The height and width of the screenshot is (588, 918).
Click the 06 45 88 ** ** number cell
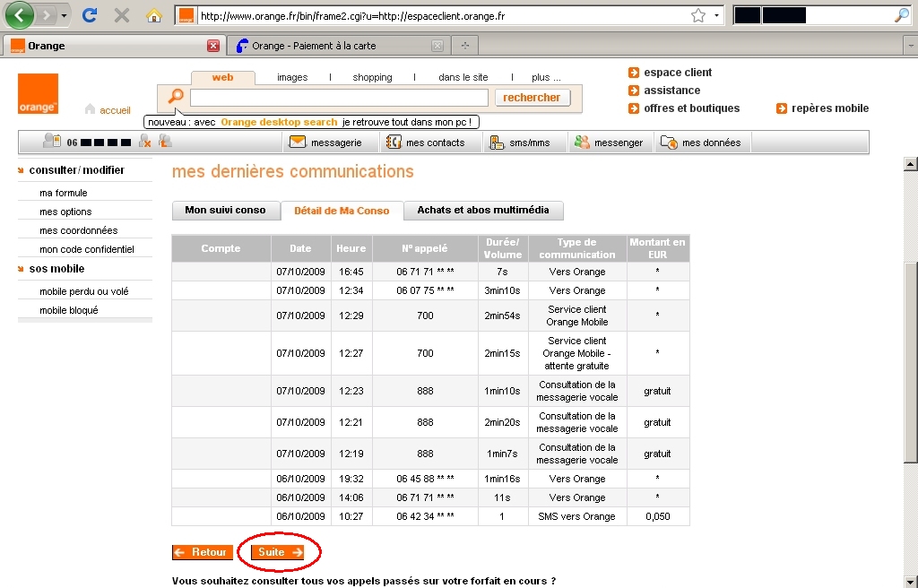pyautogui.click(x=425, y=479)
